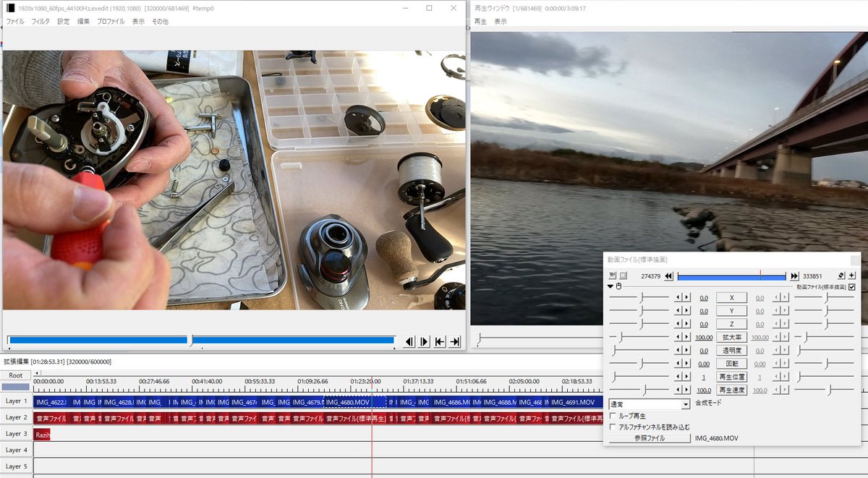This screenshot has width=868, height=478.
Task: Toggle the 動画ファイル[標準描画] enable checkbox
Action: click(x=851, y=287)
